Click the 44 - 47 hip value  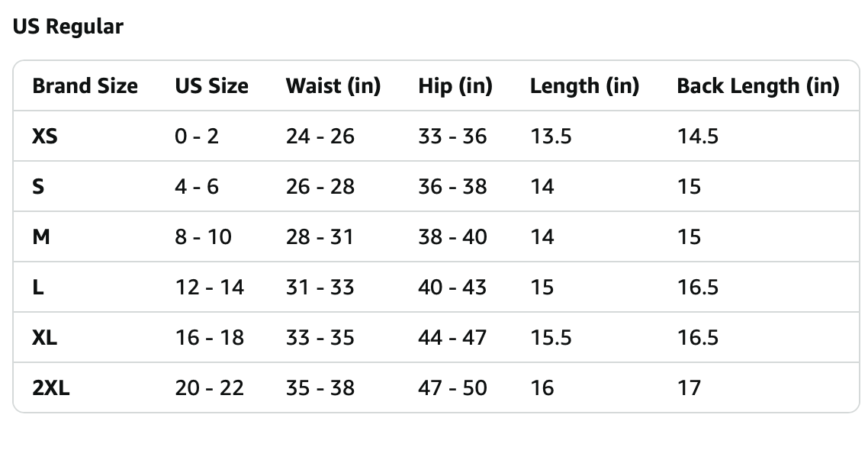452,338
